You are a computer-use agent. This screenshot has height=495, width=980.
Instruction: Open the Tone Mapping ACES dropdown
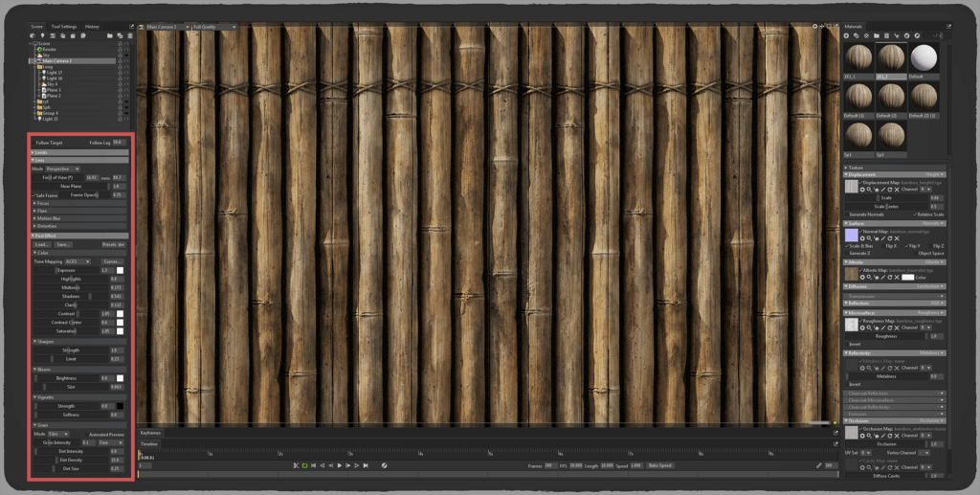click(x=78, y=261)
